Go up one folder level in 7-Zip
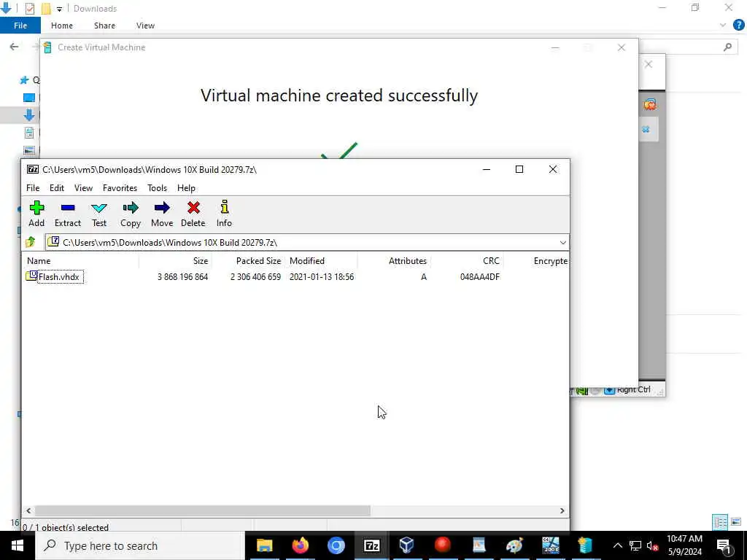This screenshot has height=560, width=747. point(31,242)
